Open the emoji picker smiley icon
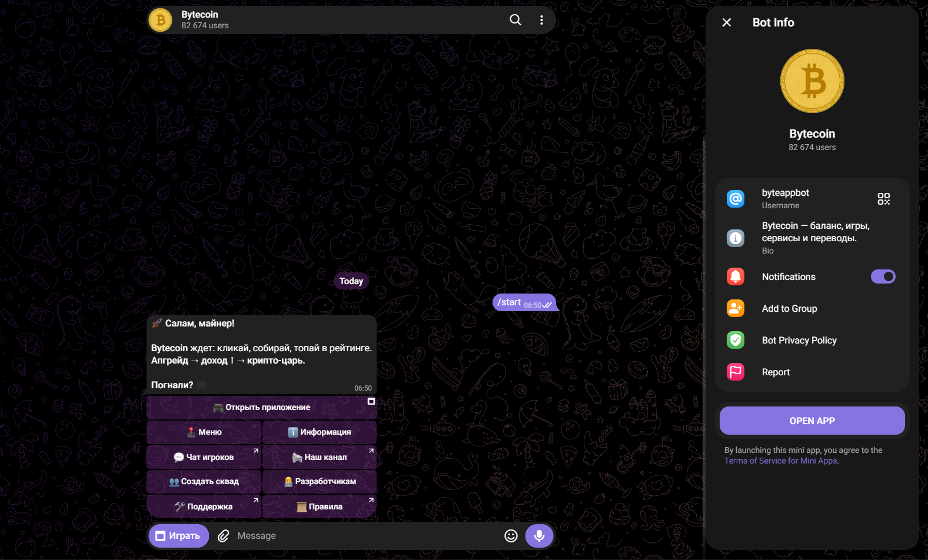Viewport: 928px width, 560px height. click(x=511, y=536)
